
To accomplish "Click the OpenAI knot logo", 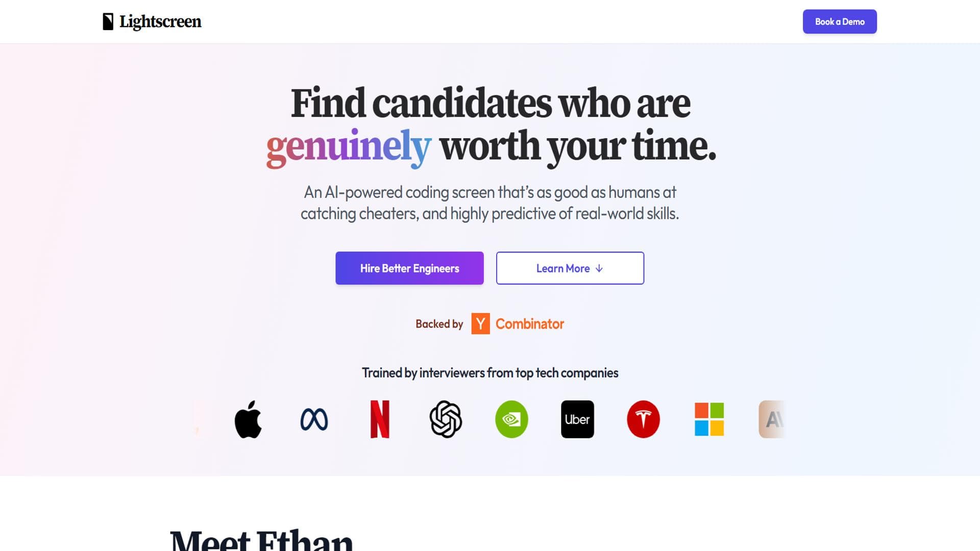I will [446, 419].
